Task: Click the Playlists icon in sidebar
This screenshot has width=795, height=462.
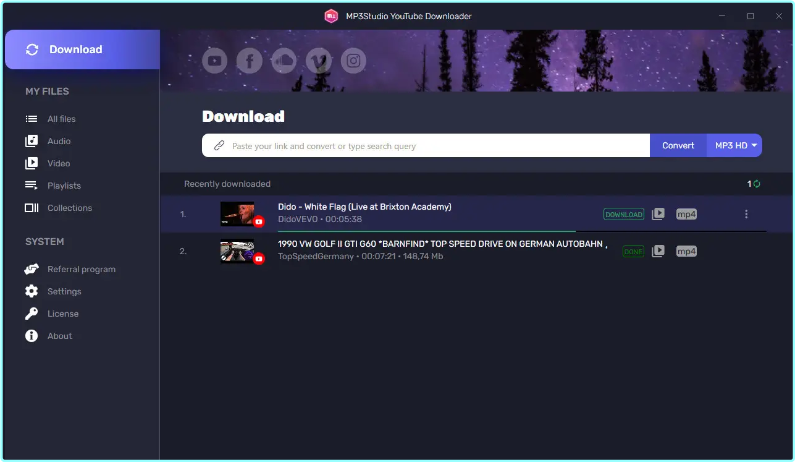Action: pos(31,186)
